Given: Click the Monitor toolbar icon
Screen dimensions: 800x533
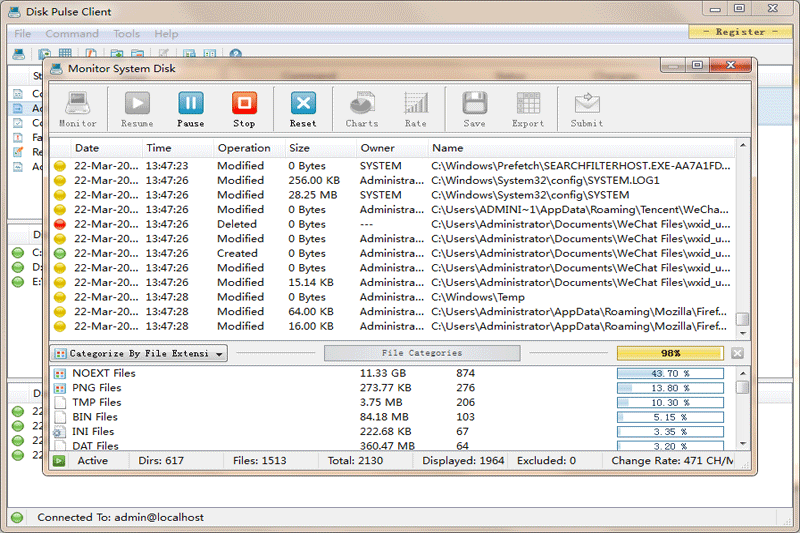Looking at the screenshot, I should pos(78,109).
